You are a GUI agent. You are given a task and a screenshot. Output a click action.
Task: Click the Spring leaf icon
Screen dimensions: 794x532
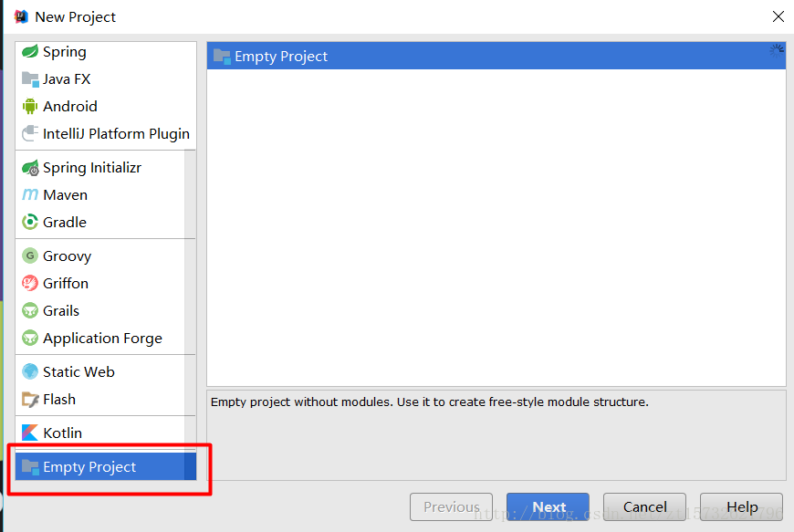click(30, 51)
